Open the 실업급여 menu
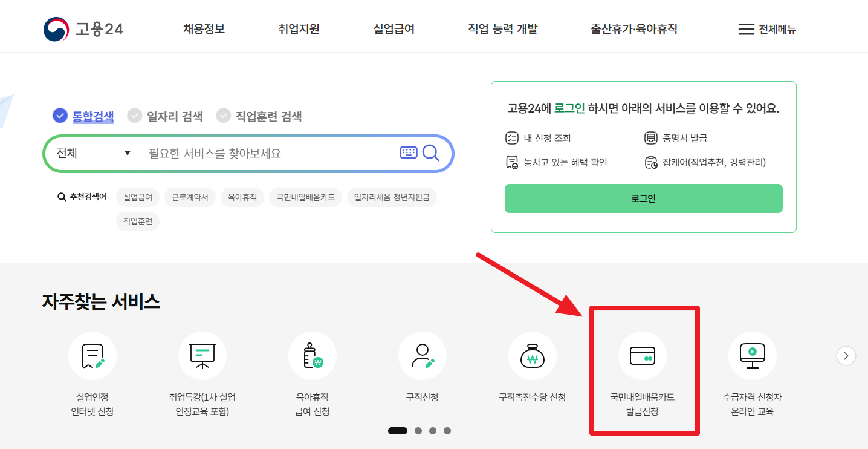 pyautogui.click(x=394, y=29)
